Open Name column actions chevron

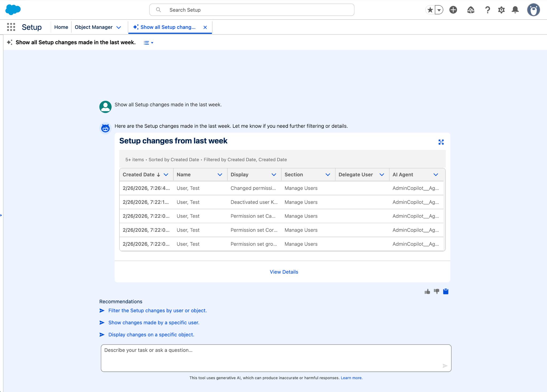[x=220, y=175]
